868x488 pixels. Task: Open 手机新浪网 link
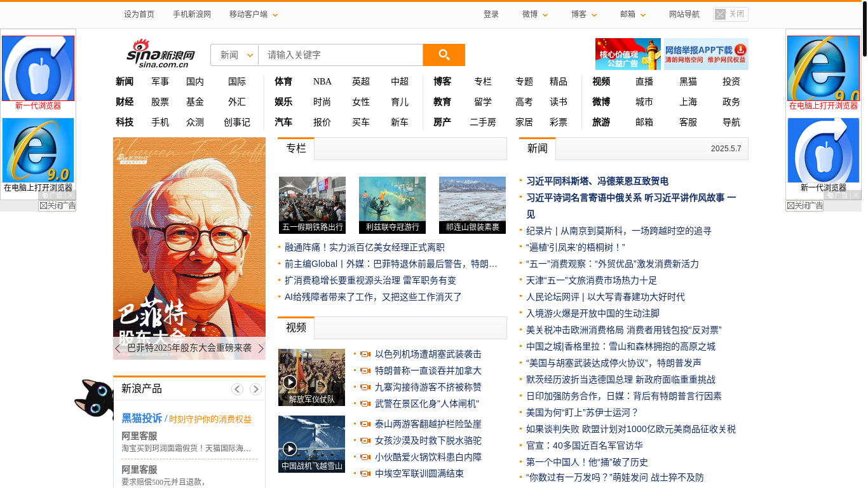[192, 15]
